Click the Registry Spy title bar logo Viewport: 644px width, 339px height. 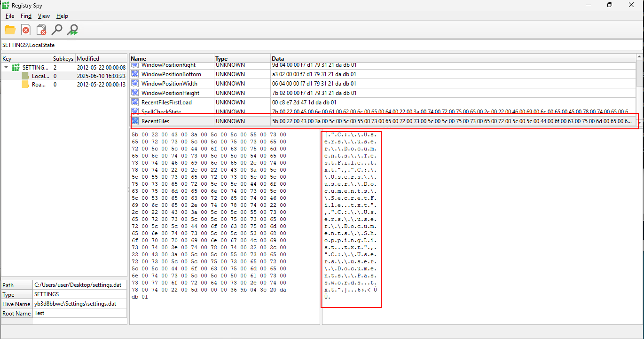(6, 5)
